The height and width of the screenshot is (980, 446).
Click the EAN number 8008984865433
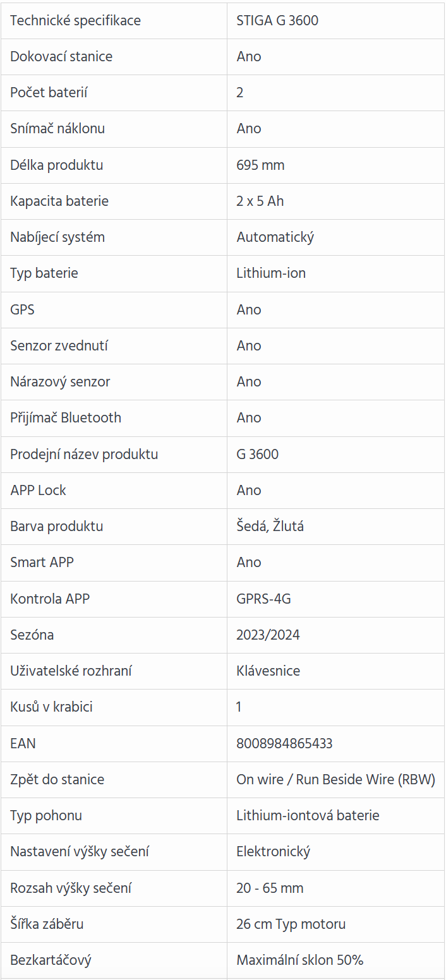coord(284,743)
